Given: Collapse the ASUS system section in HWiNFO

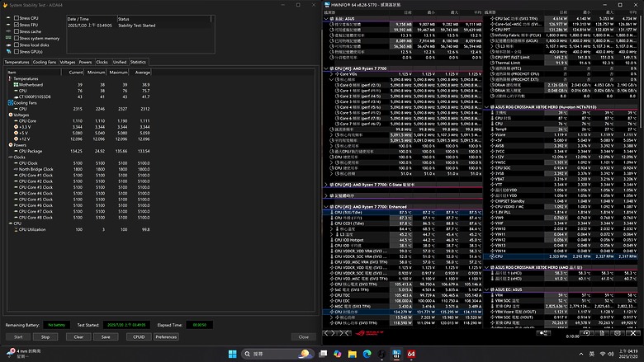Looking at the screenshot, I should click(x=326, y=19).
